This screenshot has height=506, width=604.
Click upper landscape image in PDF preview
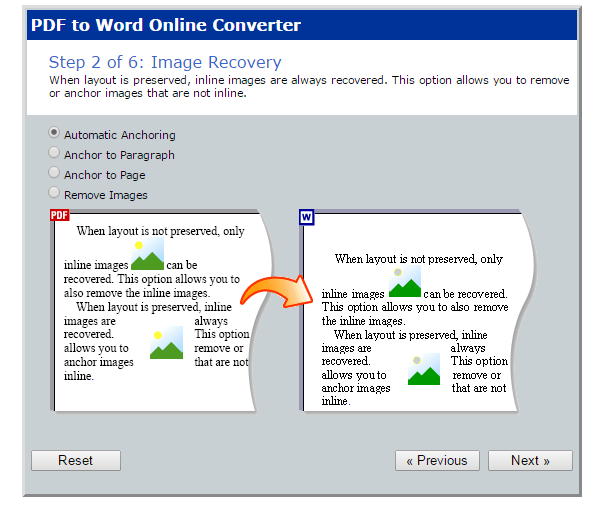(147, 254)
